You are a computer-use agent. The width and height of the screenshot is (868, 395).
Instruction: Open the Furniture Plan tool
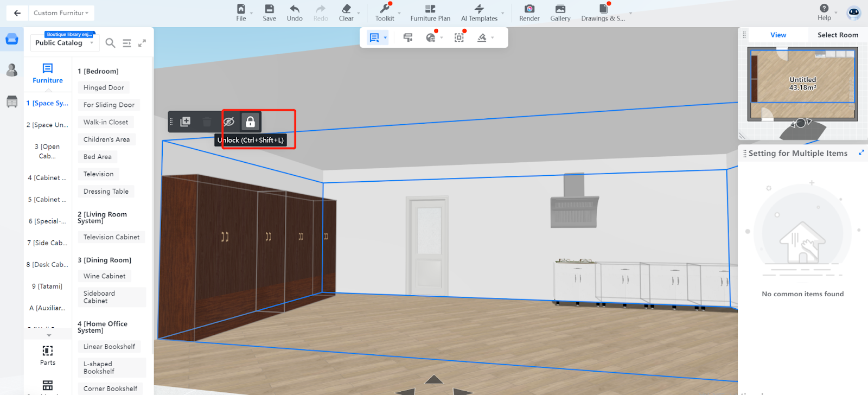(x=430, y=13)
